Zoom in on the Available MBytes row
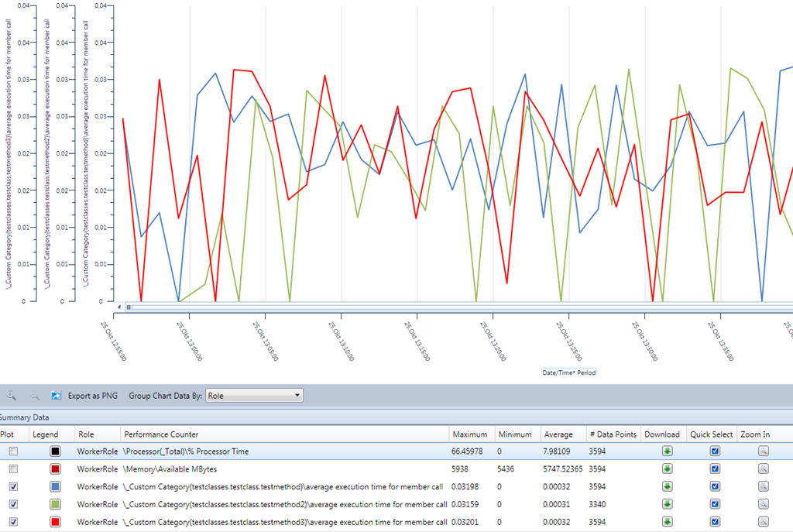Image resolution: width=793 pixels, height=532 pixels. tap(763, 469)
